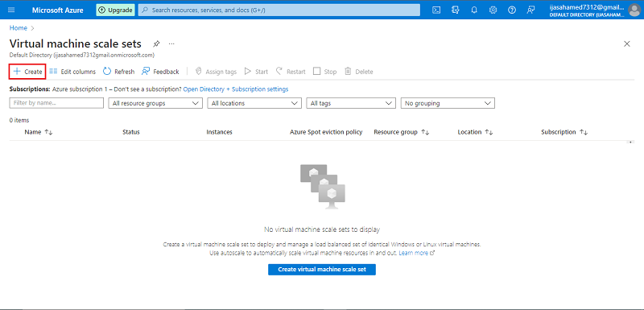The image size is (644, 310).
Task: Open the account avatar menu
Action: pos(634,10)
